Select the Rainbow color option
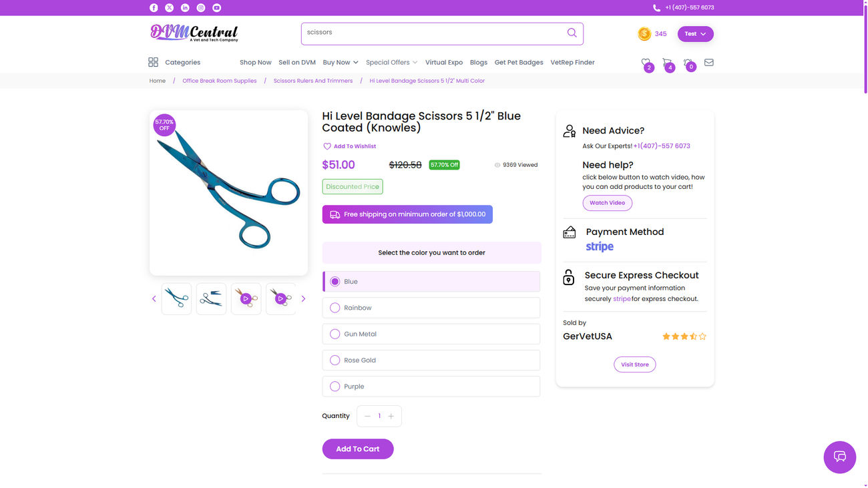 335,308
